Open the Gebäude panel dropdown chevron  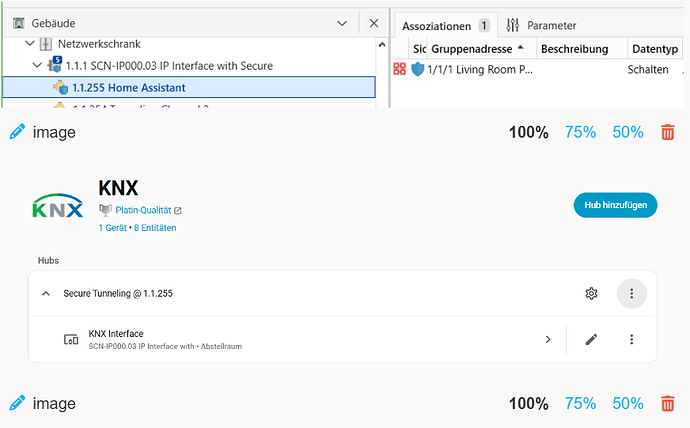pos(342,23)
